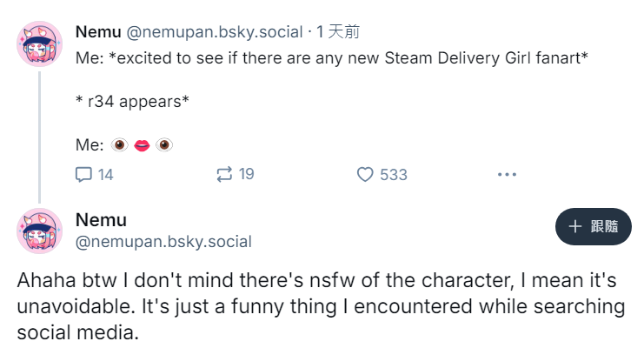Open the bold Nemu name in top post
Viewport: 644px width, 348px height.
(x=99, y=32)
